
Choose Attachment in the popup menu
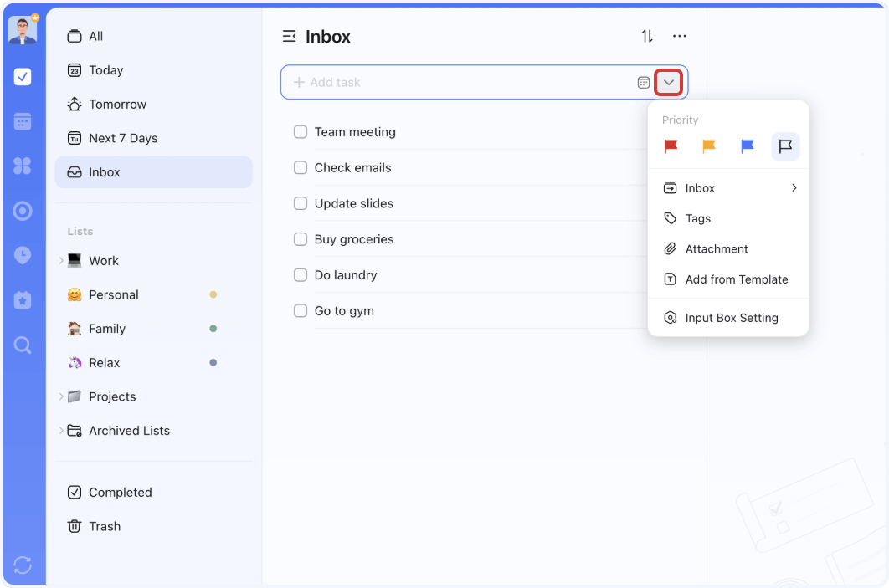728,248
